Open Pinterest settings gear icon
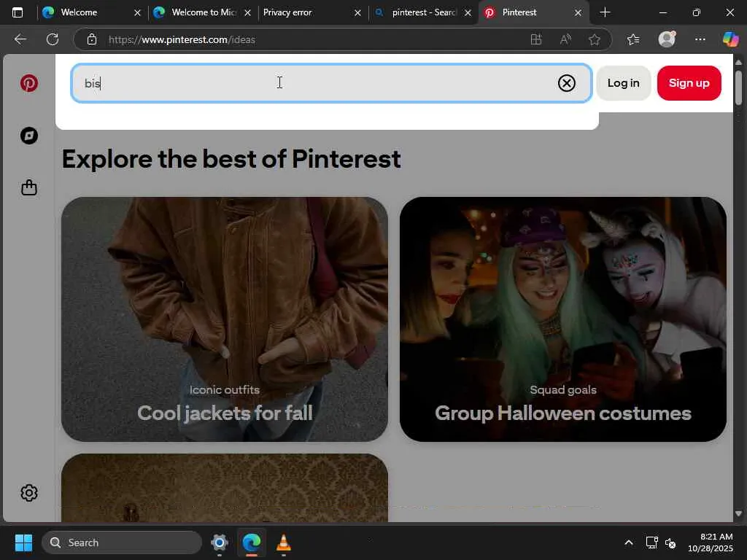The width and height of the screenshot is (747, 560). click(29, 493)
